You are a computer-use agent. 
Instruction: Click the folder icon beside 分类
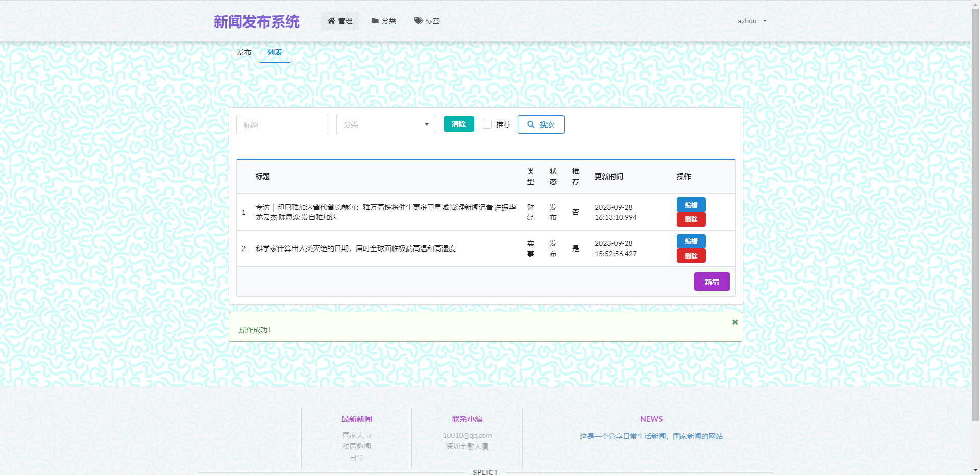(x=375, y=21)
